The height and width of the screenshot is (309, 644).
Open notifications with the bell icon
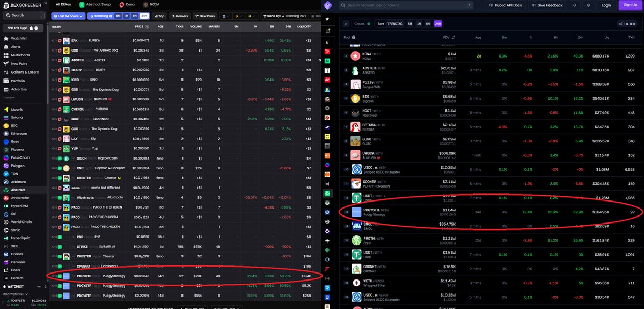tap(575, 5)
